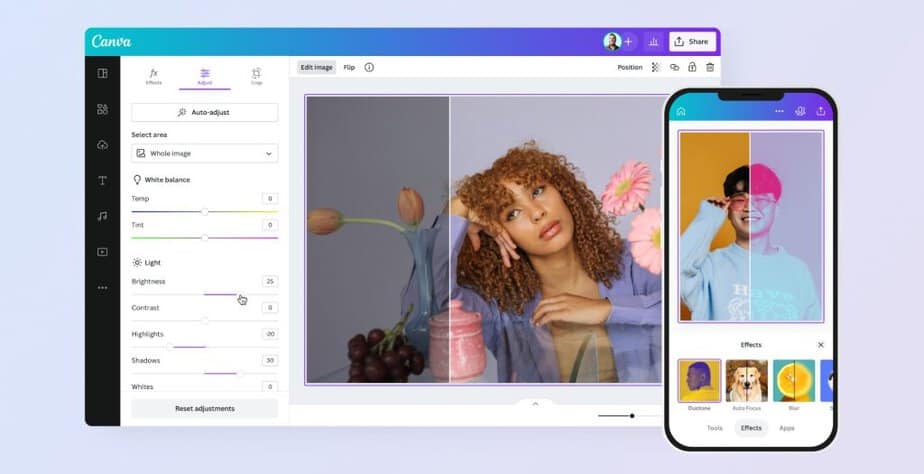The width and height of the screenshot is (924, 474).
Task: Click the before/after divider on canvas image
Action: pyautogui.click(x=449, y=239)
